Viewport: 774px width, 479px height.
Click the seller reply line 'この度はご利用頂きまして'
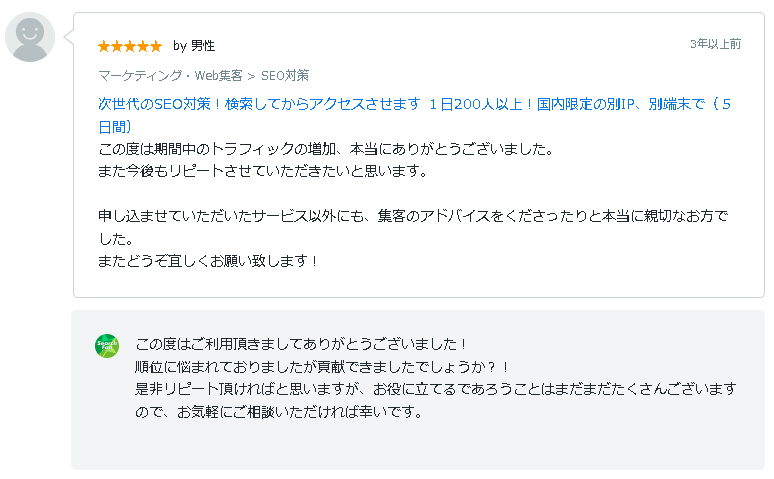(x=301, y=344)
